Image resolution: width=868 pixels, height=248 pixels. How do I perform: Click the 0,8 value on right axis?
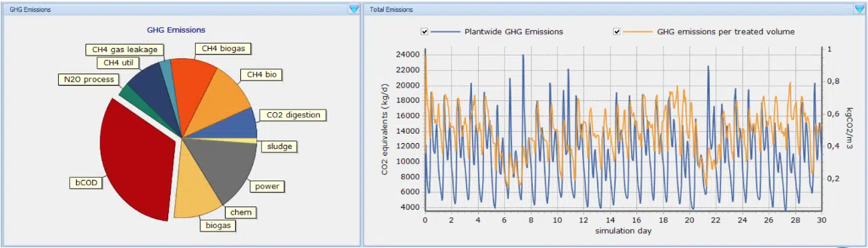[833, 82]
